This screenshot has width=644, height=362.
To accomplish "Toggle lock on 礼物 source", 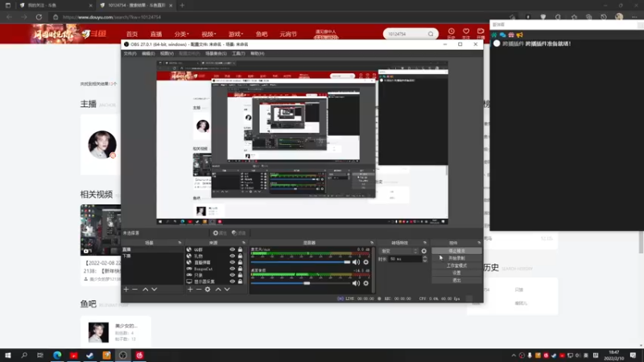I will [x=240, y=256].
